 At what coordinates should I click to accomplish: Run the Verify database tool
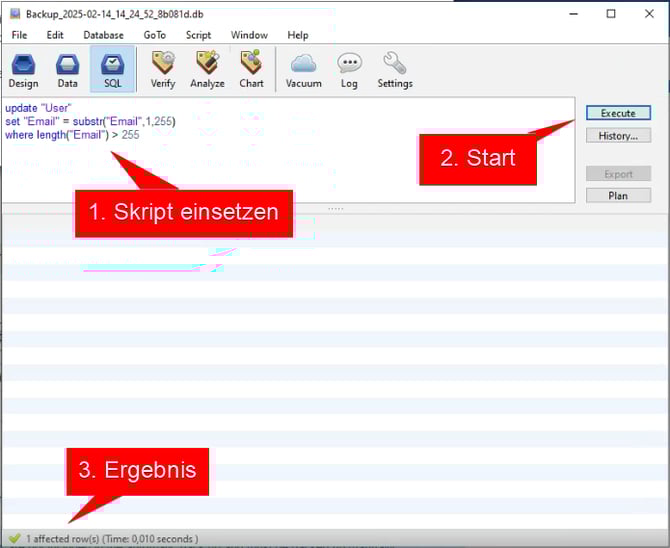click(x=162, y=70)
